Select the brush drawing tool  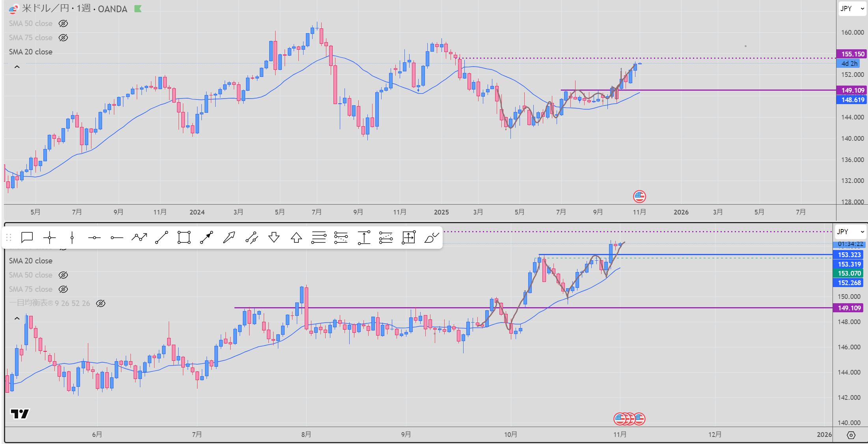[431, 237]
